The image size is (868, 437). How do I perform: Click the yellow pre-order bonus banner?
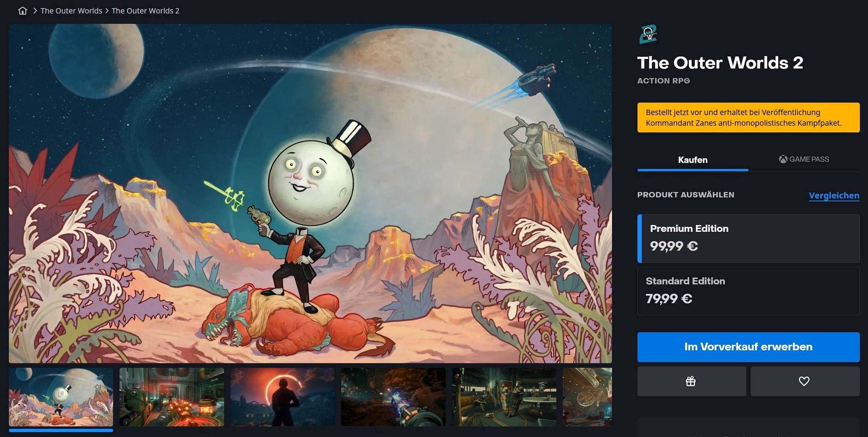[748, 117]
